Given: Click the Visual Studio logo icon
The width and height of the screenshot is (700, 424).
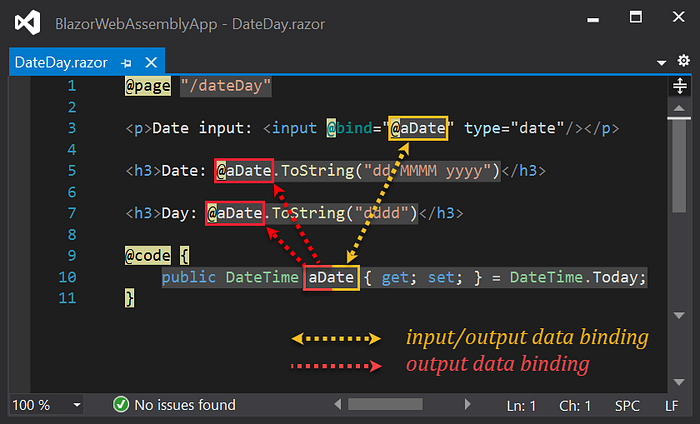Looking at the screenshot, I should click(28, 22).
